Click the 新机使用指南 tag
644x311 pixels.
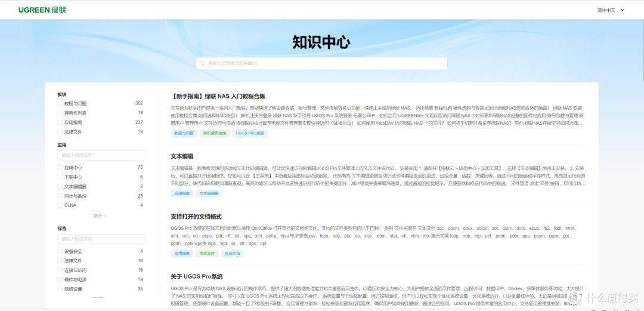coord(215,133)
